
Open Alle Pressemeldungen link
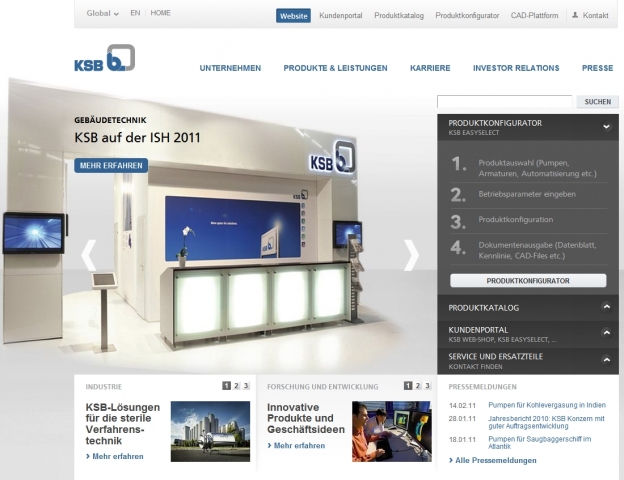(x=493, y=460)
